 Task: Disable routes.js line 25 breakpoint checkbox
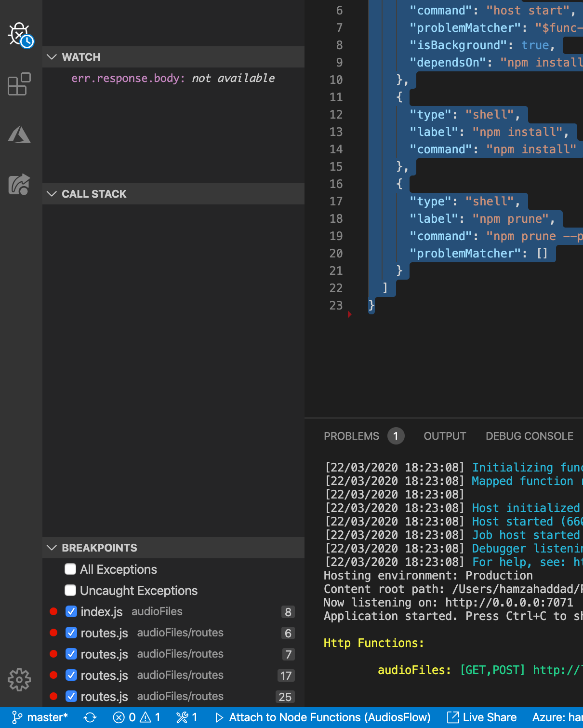point(71,697)
